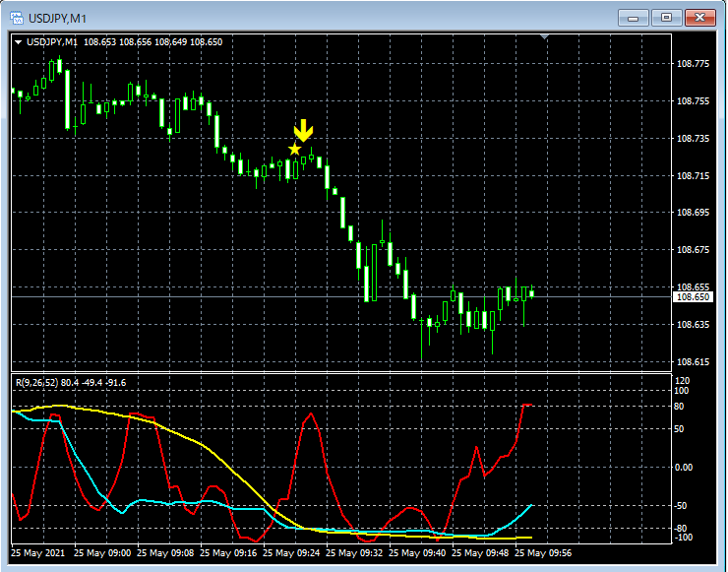This screenshot has width=728, height=572.
Task: Click indicator scale value 0.00
Action: [683, 468]
